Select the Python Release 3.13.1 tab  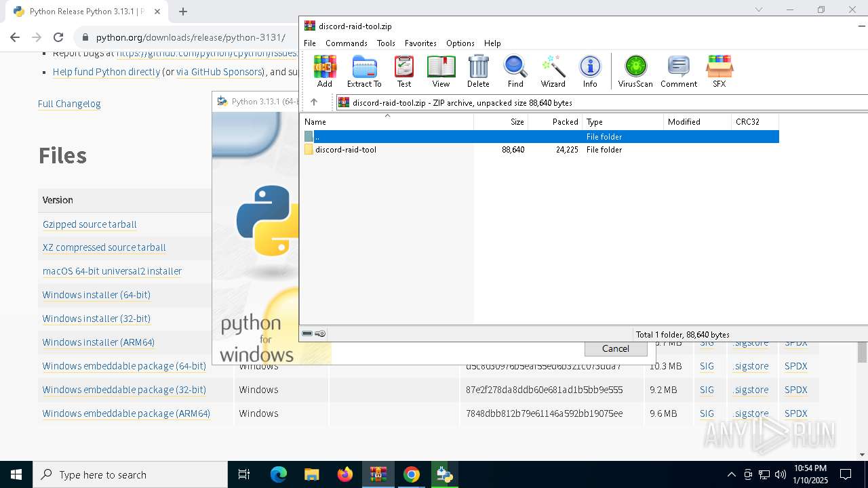[85, 12]
